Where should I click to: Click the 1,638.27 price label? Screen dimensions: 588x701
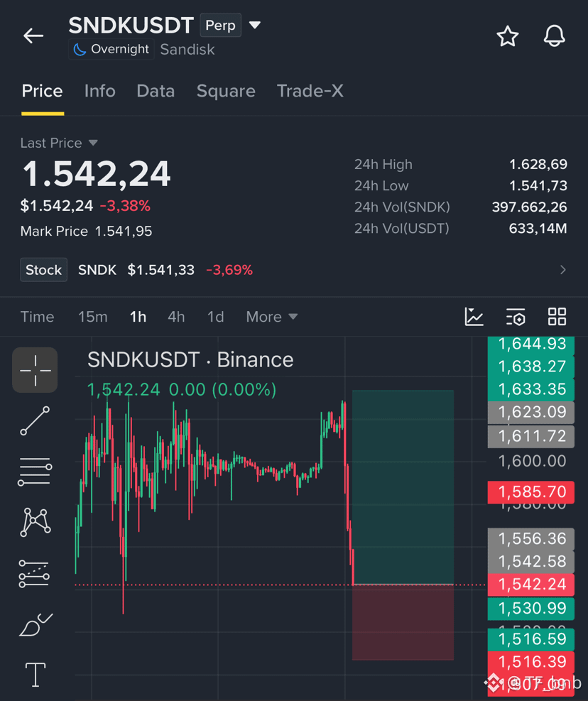pos(530,366)
